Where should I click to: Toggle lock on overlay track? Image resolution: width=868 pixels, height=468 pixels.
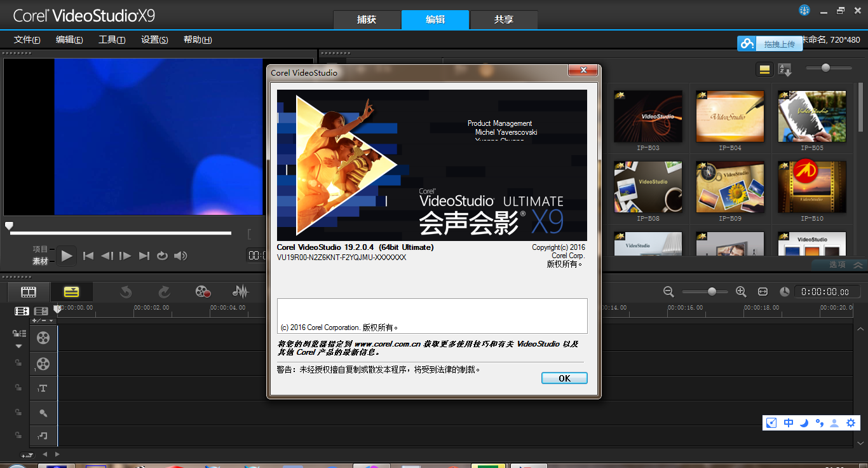click(19, 362)
